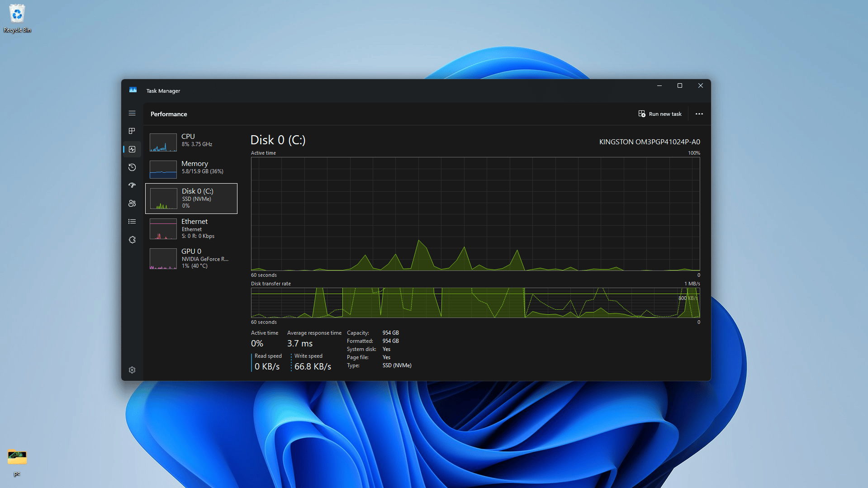Open the Services page icon
Viewport: 868px width, 488px height.
pos(132,240)
